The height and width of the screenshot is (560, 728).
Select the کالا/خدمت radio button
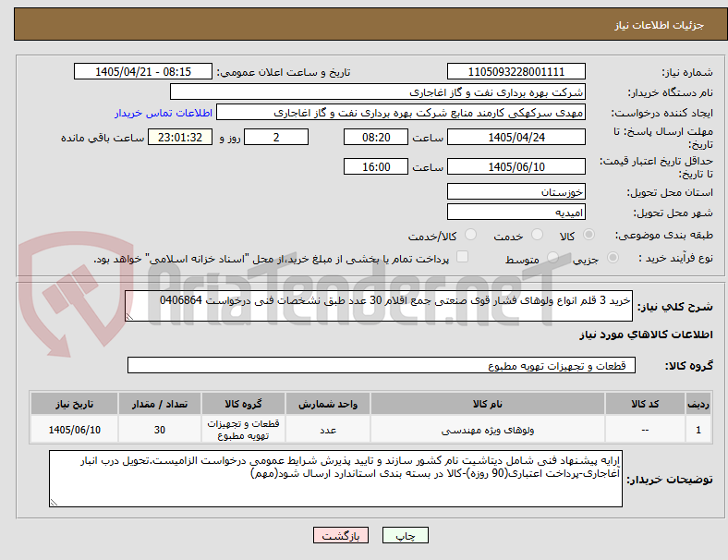click(471, 235)
